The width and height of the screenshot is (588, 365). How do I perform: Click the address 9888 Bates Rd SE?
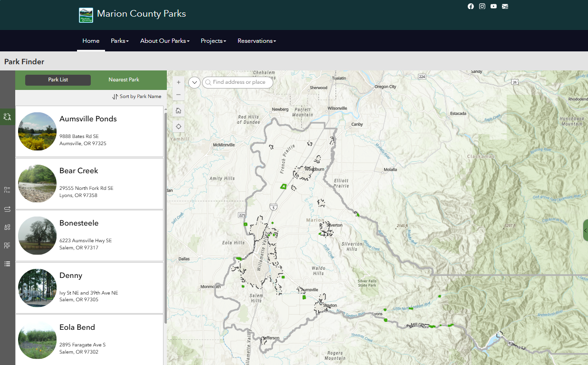pyautogui.click(x=79, y=137)
